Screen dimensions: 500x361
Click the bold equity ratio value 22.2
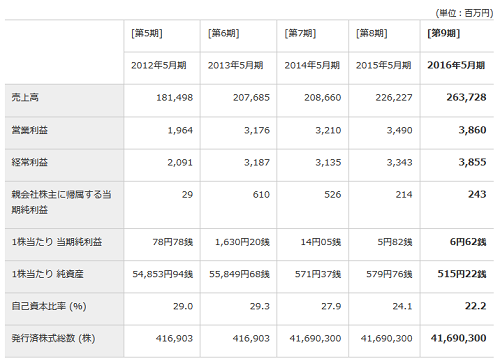(476, 306)
